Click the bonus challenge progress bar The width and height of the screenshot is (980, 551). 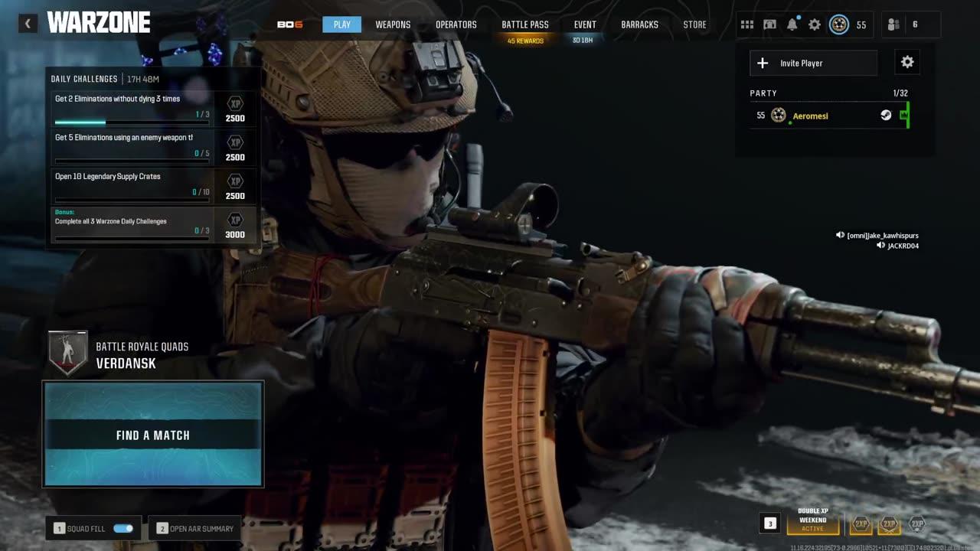click(132, 239)
